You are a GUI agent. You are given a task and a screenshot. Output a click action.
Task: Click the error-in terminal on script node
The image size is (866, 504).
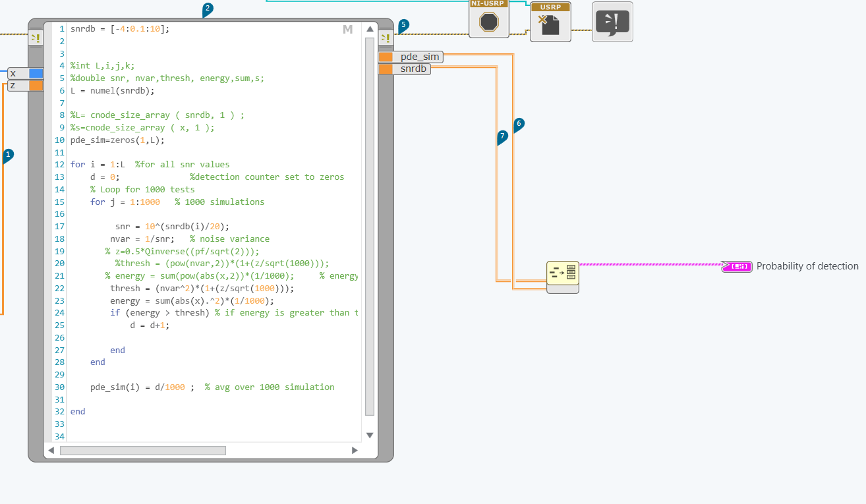36,39
